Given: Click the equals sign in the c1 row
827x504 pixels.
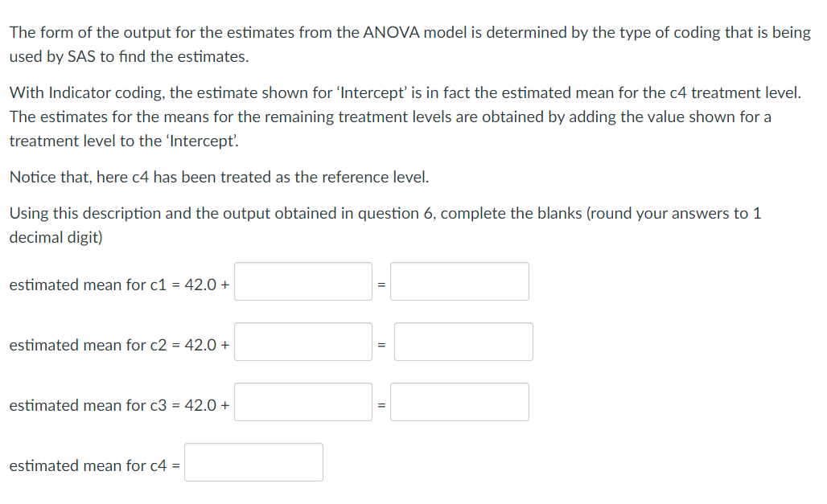Looking at the screenshot, I should click(x=381, y=285).
